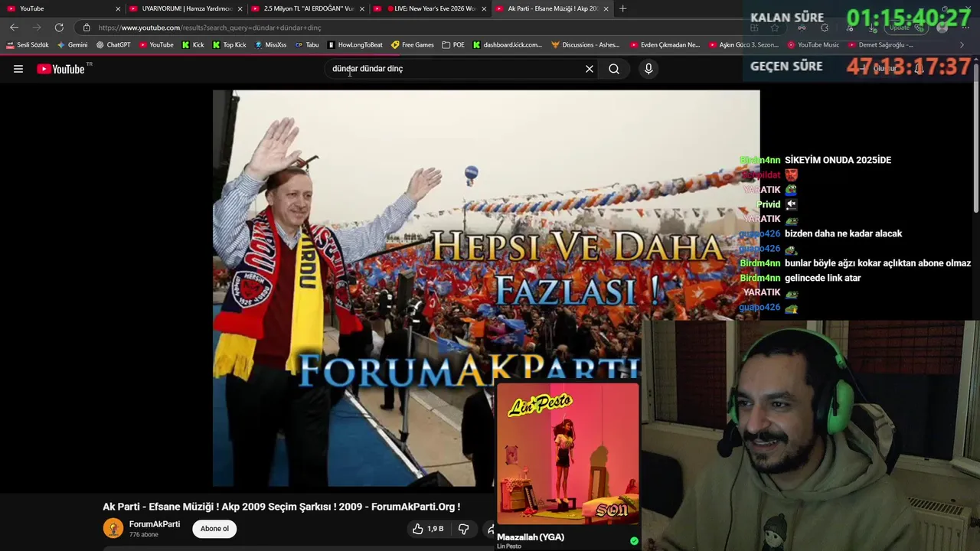Open the 'Evden Çıkmadan Ne...' bookmark

[665, 45]
